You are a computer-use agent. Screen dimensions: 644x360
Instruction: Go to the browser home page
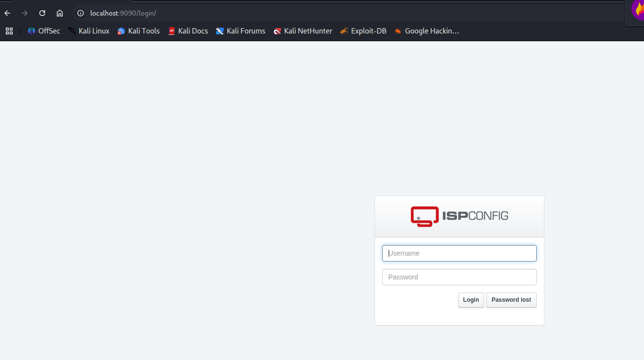pos(60,13)
